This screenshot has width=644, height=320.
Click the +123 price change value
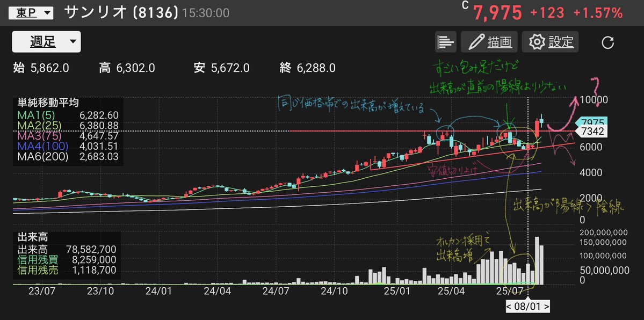coord(547,13)
